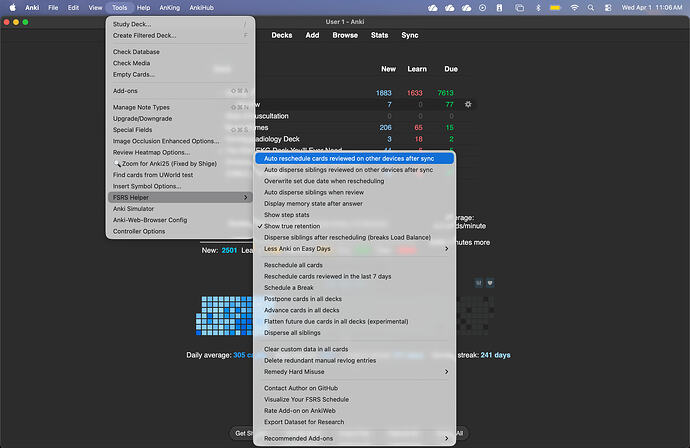Viewport: 690px width, 448px height.
Task: Open Manage Note Types
Action: 180,107
